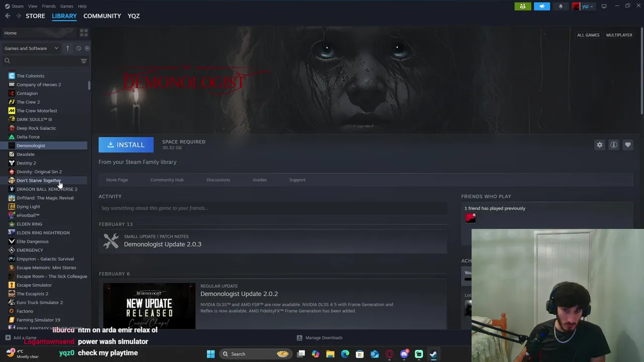Screen dimensions: 644x362
Task: Open the Demonologist manage gear icon
Action: (x=600, y=145)
